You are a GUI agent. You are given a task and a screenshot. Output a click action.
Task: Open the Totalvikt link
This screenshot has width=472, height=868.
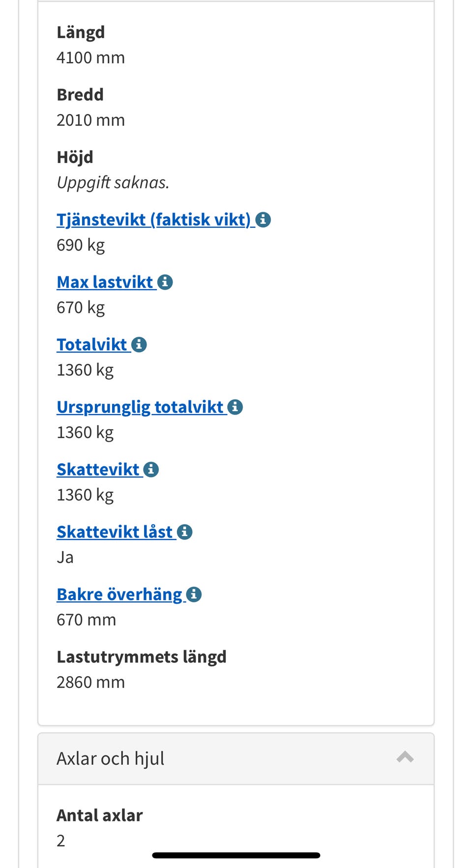coord(92,344)
